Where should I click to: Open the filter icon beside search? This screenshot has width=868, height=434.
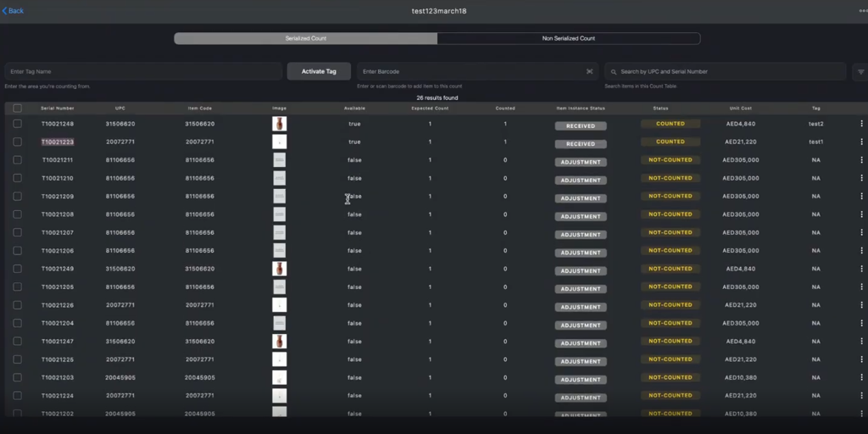pos(861,71)
